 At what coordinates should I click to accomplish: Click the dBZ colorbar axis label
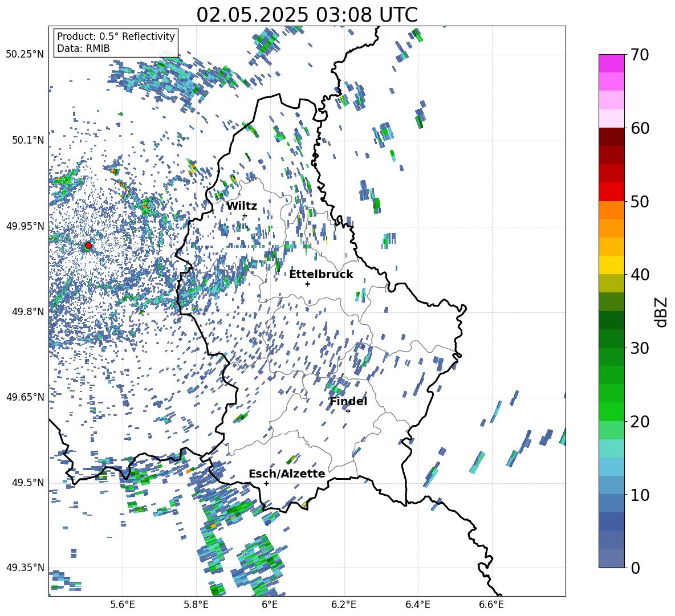661,312
